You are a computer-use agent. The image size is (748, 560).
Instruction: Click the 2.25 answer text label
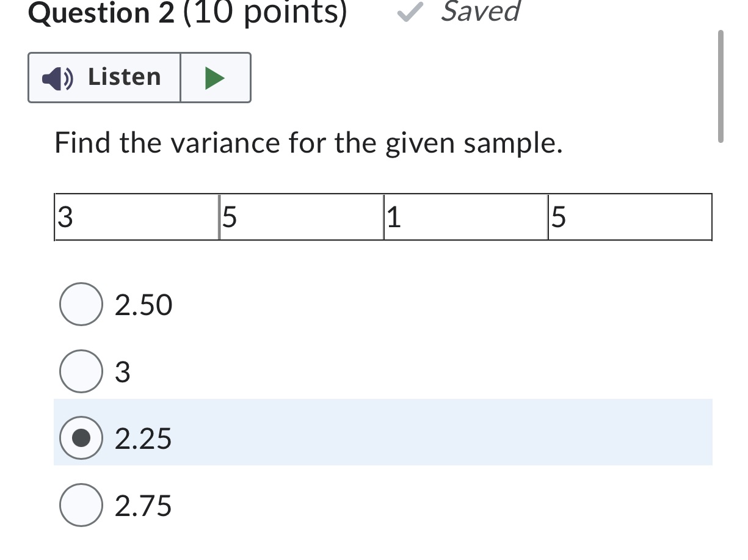coord(142,438)
